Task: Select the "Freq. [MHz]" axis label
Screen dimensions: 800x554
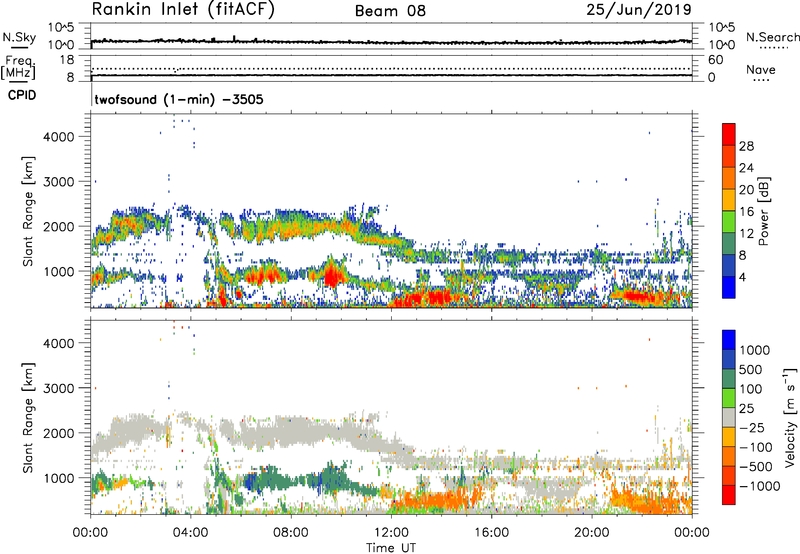Action: (x=18, y=68)
